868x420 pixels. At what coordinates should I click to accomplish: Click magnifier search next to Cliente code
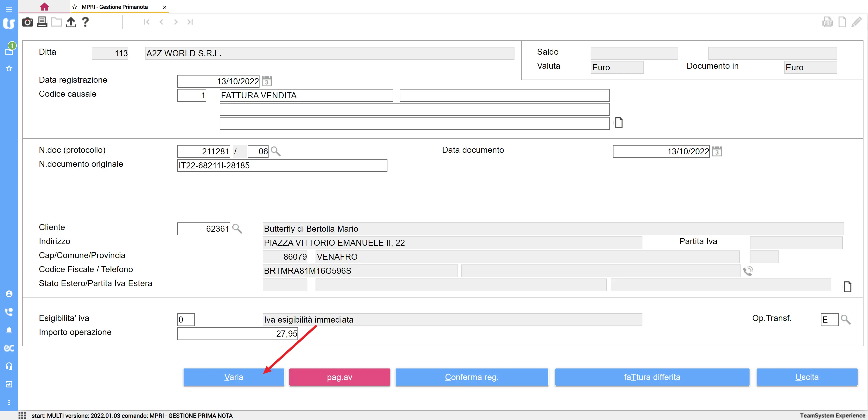[237, 229]
